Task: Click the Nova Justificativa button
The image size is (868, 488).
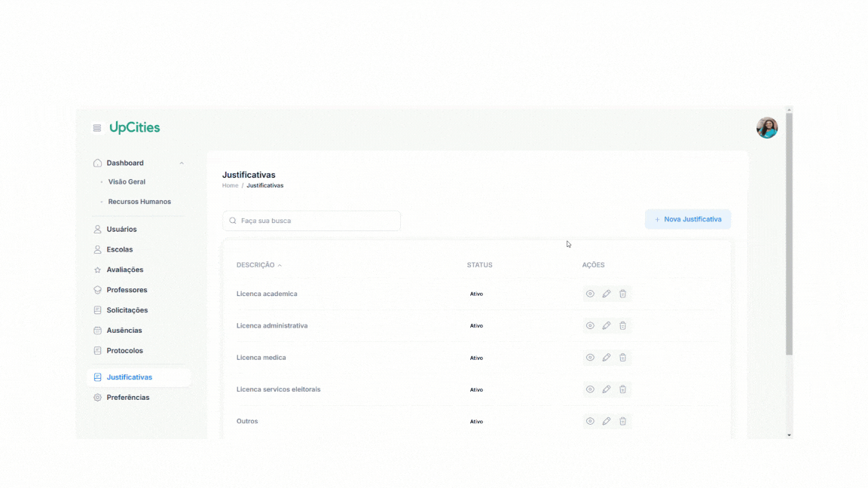Action: coord(687,219)
